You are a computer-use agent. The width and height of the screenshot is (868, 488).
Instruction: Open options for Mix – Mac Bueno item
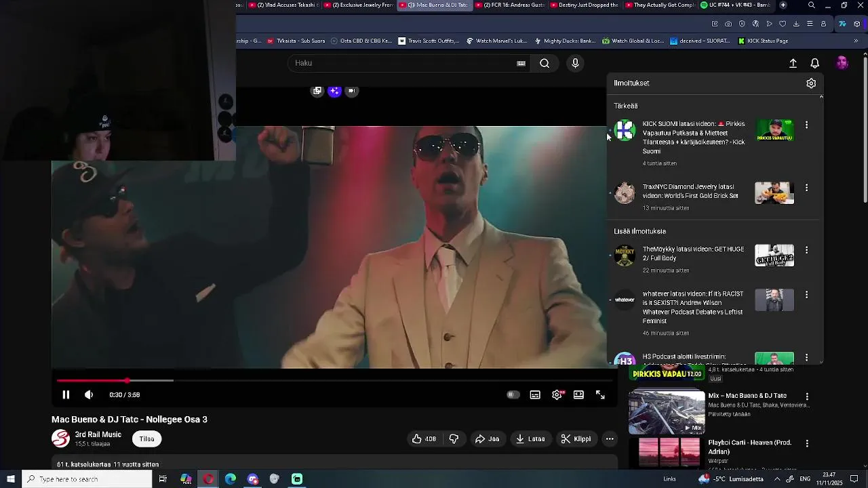tap(807, 396)
